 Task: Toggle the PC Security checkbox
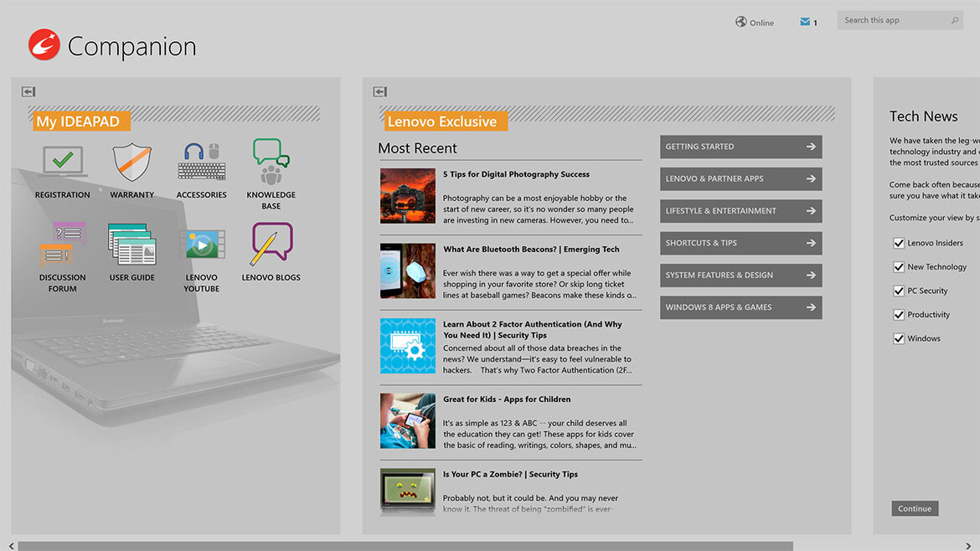coord(899,291)
